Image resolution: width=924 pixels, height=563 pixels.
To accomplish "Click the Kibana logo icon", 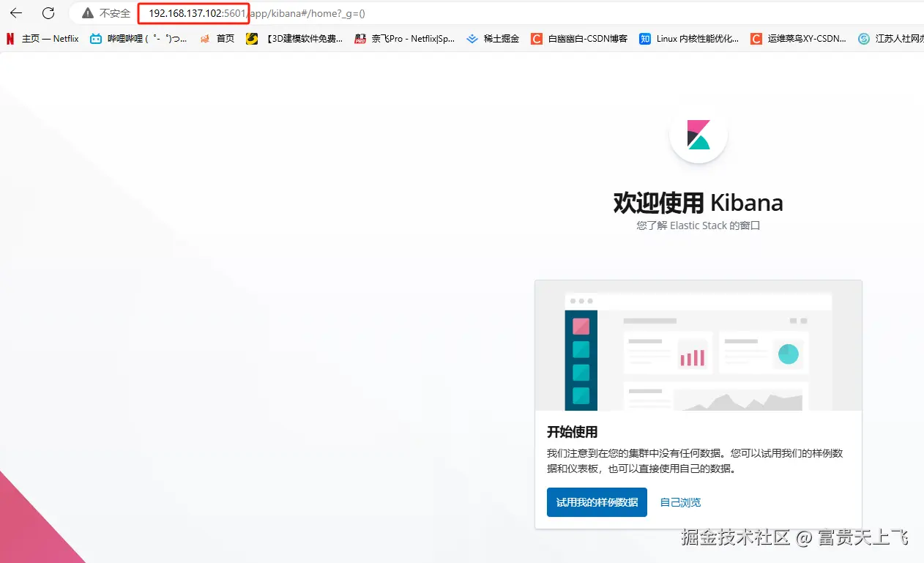I will (x=698, y=135).
